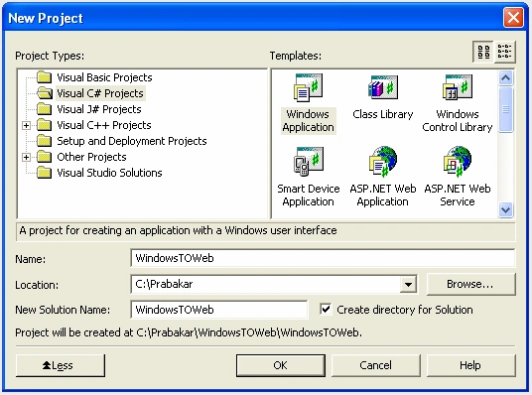Click the Windows Application label text
Screen dimensions: 532x395
pos(308,121)
